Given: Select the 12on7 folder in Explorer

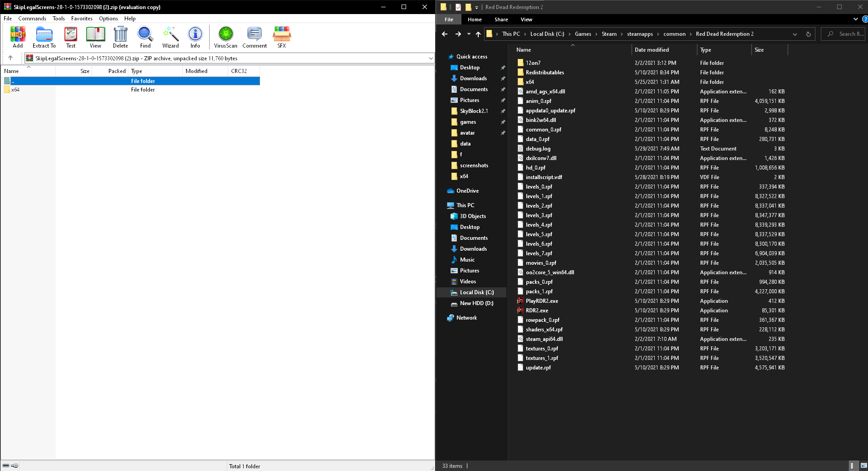Looking at the screenshot, I should pos(533,63).
